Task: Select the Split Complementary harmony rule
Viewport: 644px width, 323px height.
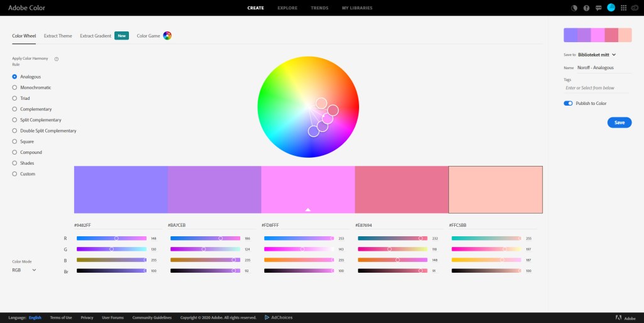Action: [x=15, y=120]
